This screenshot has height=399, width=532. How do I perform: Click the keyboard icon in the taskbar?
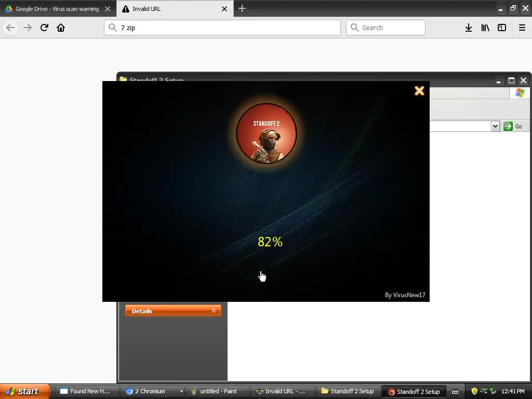(x=455, y=392)
